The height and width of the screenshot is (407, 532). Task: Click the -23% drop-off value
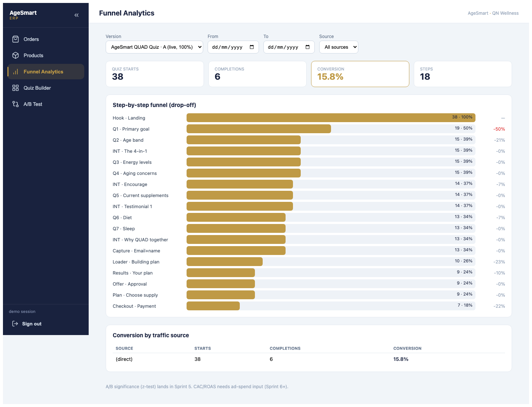point(499,262)
